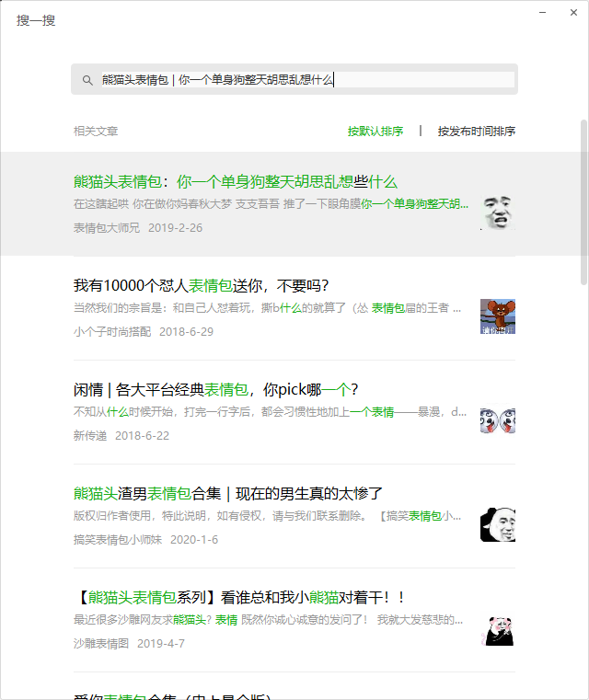Minimize the 搜一搜 window
Screen dimensions: 589x700
click(543, 13)
